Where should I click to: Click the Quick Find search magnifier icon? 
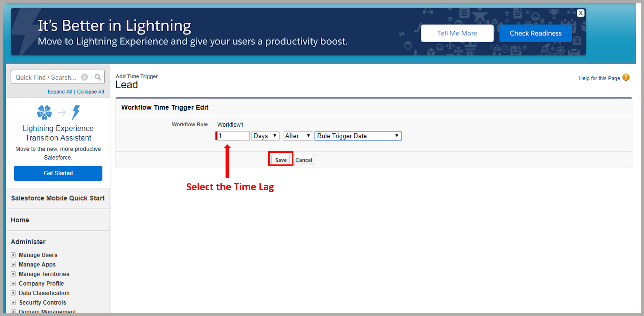(98, 77)
